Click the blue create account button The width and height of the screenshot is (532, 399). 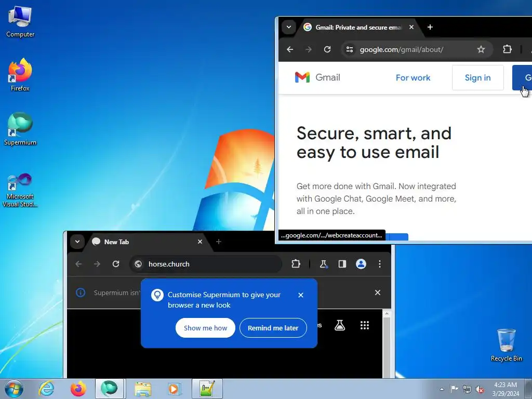pos(522,78)
